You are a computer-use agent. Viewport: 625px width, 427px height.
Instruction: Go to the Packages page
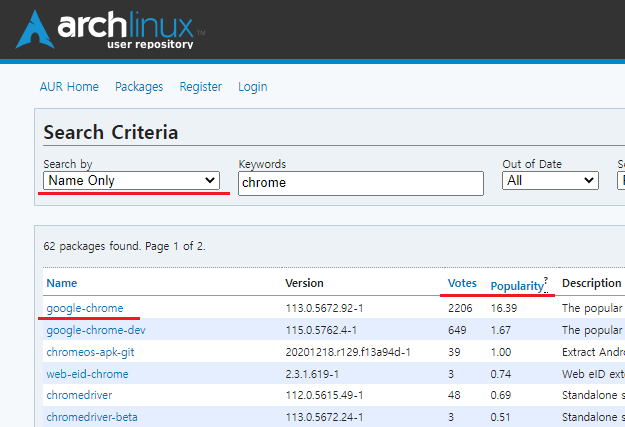[139, 87]
